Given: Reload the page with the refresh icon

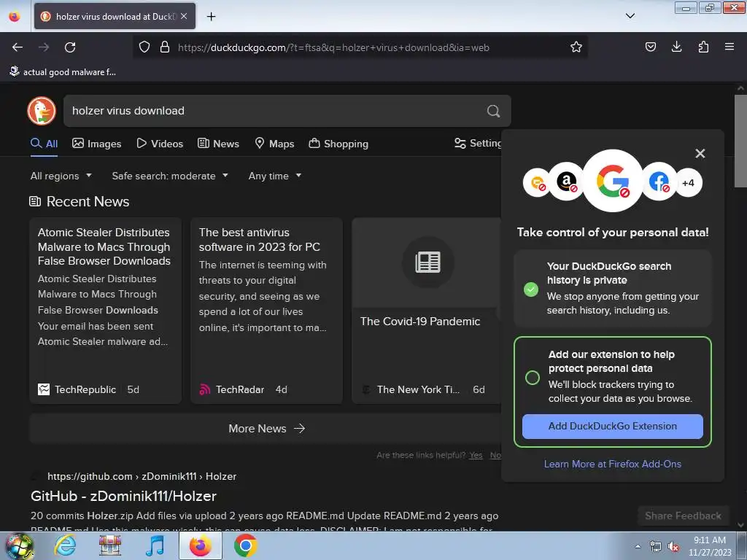Looking at the screenshot, I should click(x=70, y=47).
